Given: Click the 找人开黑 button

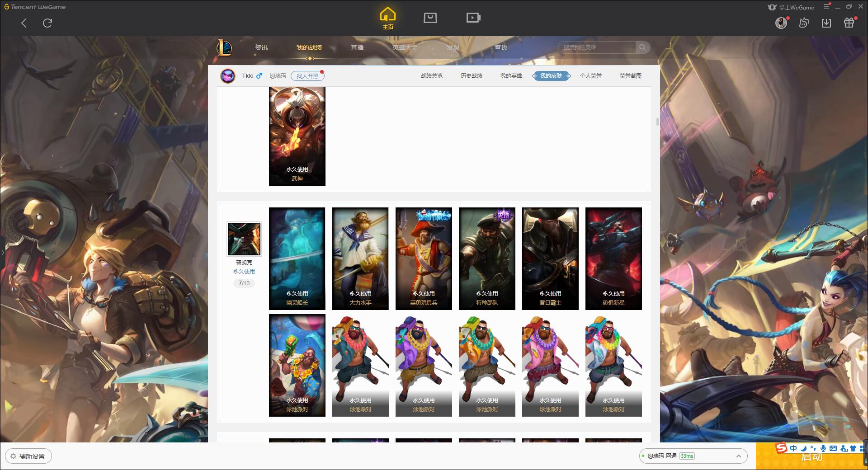Looking at the screenshot, I should pyautogui.click(x=307, y=76).
